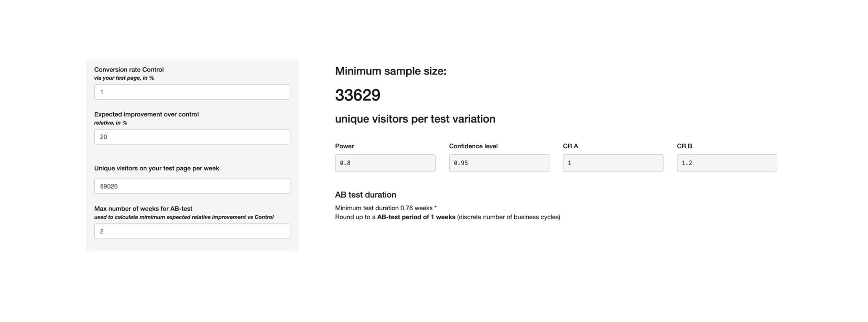The width and height of the screenshot is (868, 322).
Task: Click the Conversion rate Control input field
Action: [x=192, y=92]
